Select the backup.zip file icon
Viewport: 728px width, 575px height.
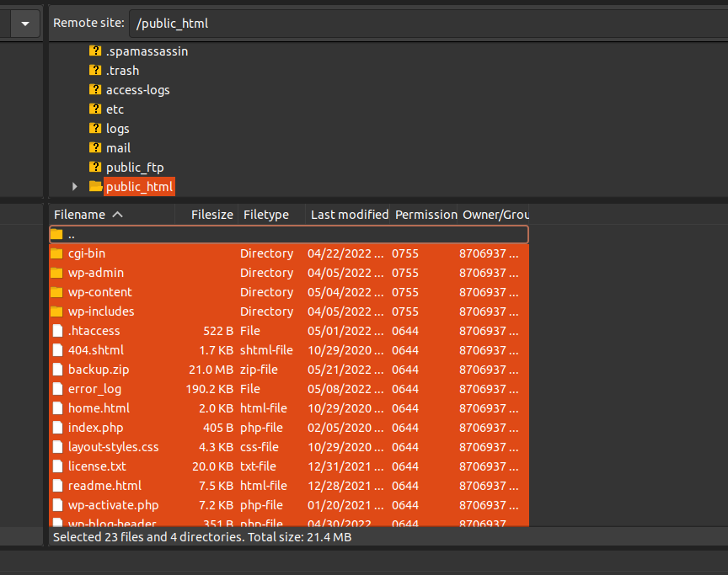56,370
